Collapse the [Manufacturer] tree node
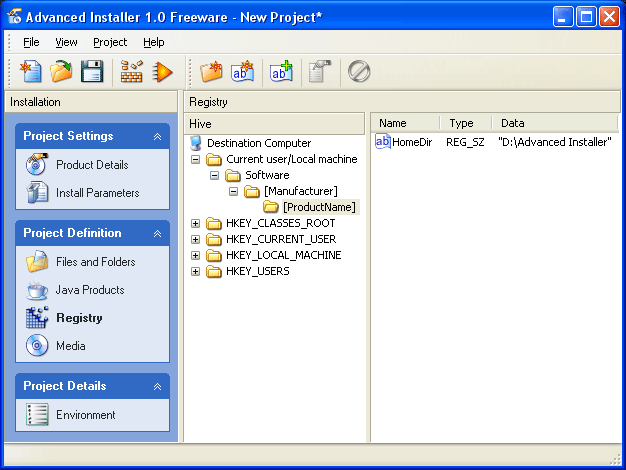 tap(234, 192)
